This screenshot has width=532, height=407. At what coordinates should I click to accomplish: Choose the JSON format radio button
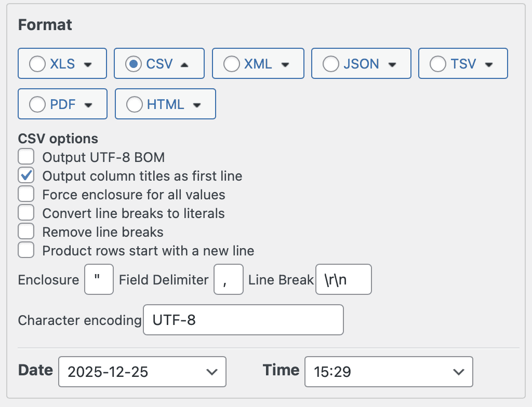tap(330, 64)
